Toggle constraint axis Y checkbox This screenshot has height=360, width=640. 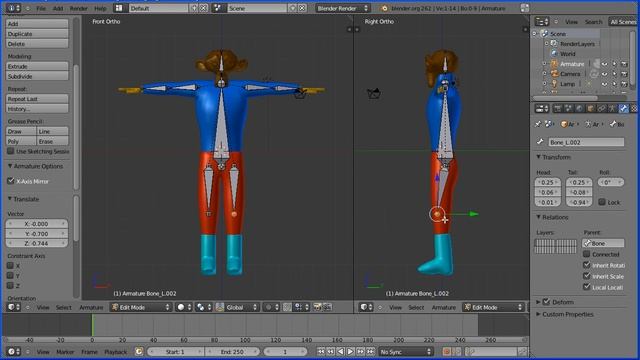(x=11, y=276)
